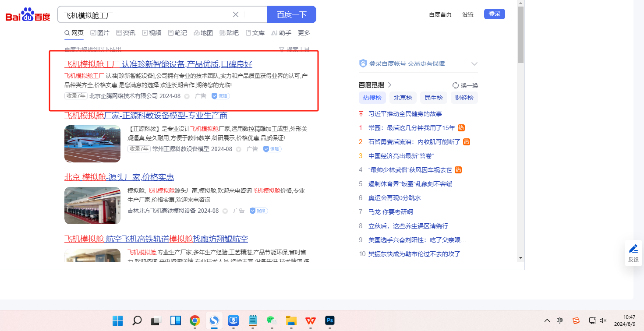Select the 北京榜 hot search tab

click(403, 98)
